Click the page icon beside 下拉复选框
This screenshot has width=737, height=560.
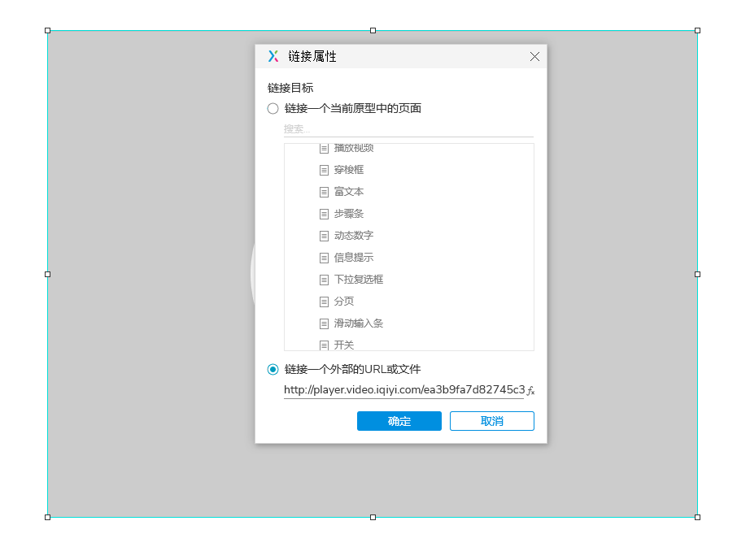click(x=325, y=279)
